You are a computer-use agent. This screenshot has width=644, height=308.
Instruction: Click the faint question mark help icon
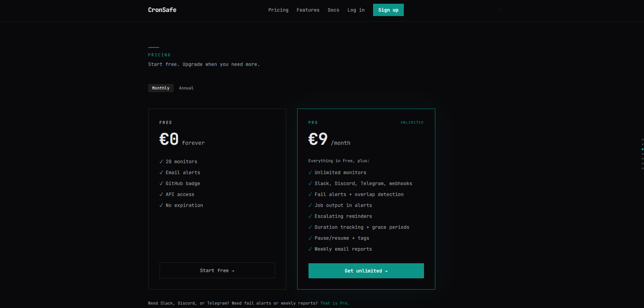[499, 10]
